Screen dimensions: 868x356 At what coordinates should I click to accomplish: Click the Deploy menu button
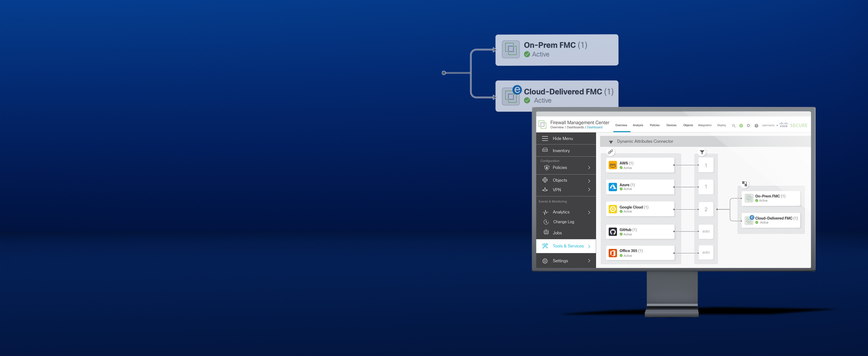coord(721,125)
